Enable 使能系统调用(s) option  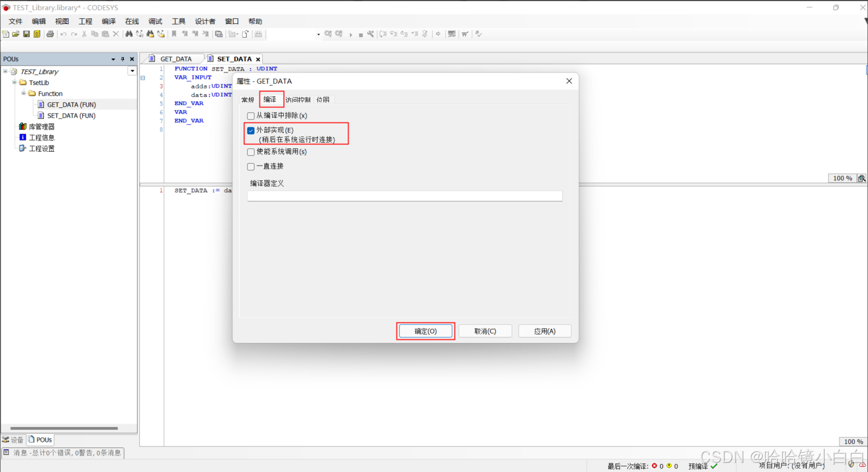[250, 152]
